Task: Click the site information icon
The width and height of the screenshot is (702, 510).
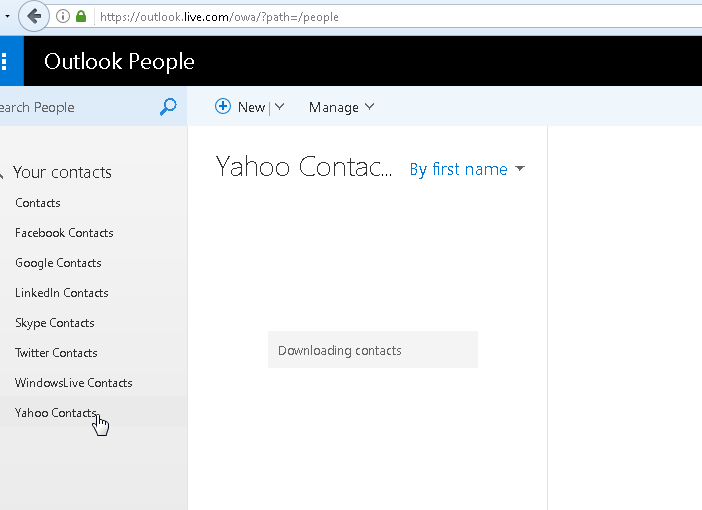Action: click(63, 16)
